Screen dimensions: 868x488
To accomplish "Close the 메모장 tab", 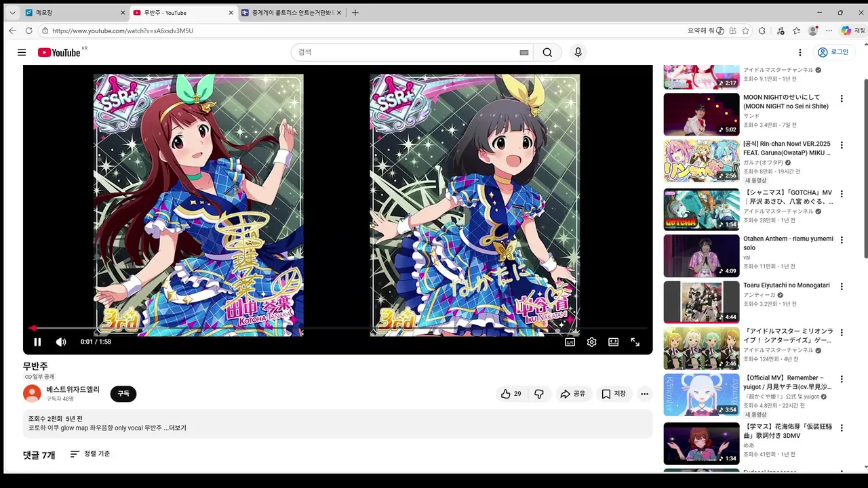I will tap(123, 12).
